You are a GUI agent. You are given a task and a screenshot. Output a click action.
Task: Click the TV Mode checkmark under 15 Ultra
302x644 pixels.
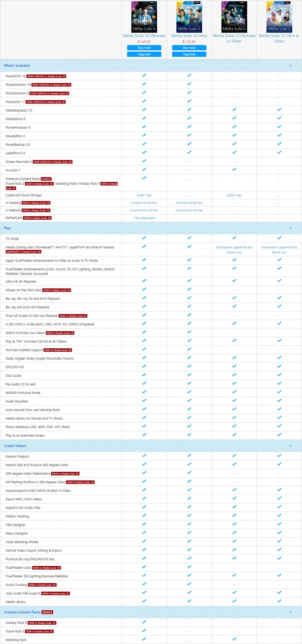[x=279, y=238]
